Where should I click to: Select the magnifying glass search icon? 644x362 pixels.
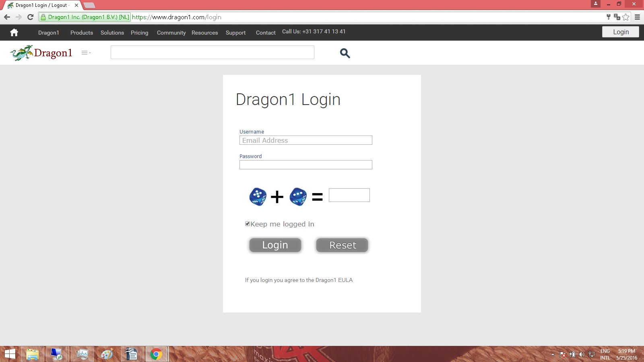[345, 53]
